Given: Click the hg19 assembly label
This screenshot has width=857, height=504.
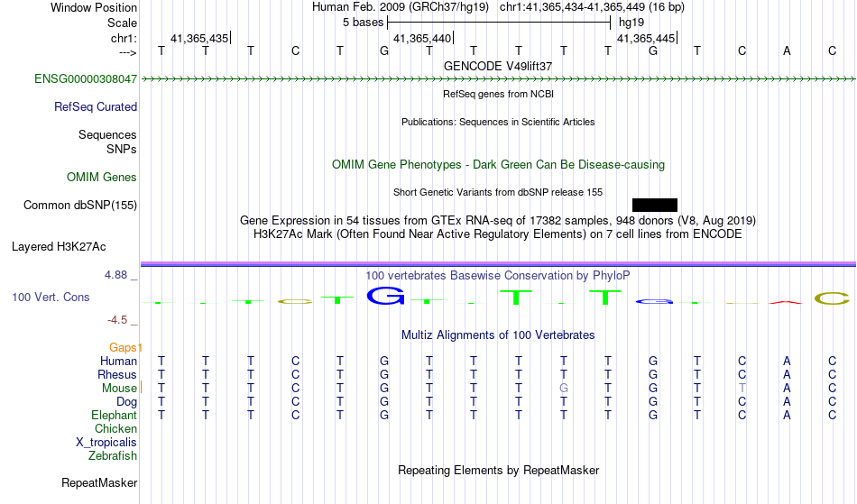Looking at the screenshot, I should coord(631,23).
